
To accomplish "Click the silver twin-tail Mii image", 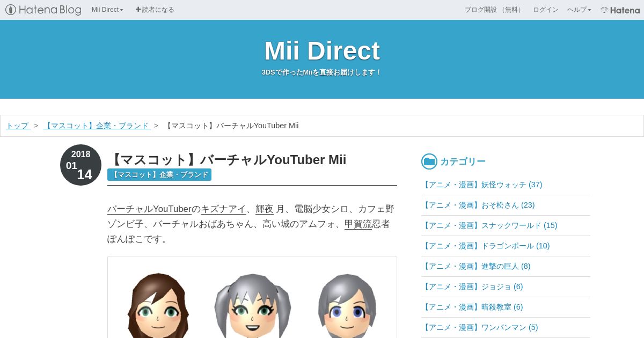I will tap(252, 305).
